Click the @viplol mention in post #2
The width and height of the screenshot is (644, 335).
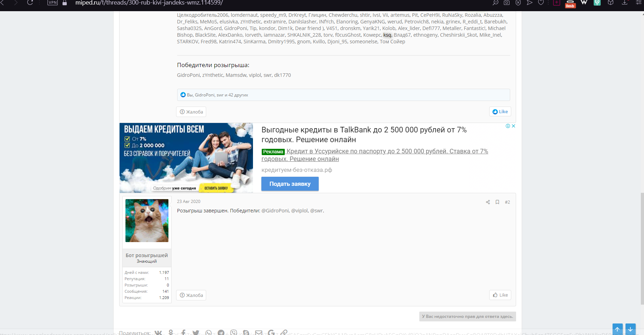pyautogui.click(x=300, y=211)
